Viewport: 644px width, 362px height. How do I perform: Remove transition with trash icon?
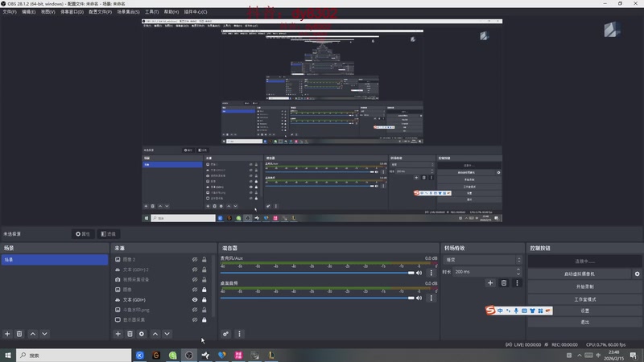(x=504, y=283)
